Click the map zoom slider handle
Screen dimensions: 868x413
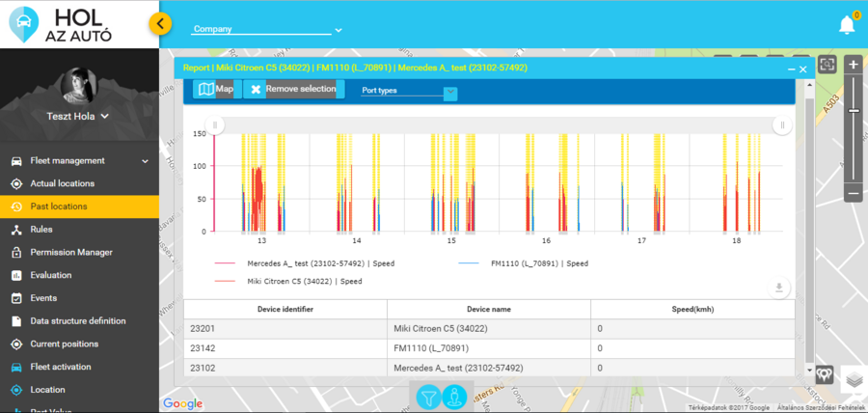point(853,112)
